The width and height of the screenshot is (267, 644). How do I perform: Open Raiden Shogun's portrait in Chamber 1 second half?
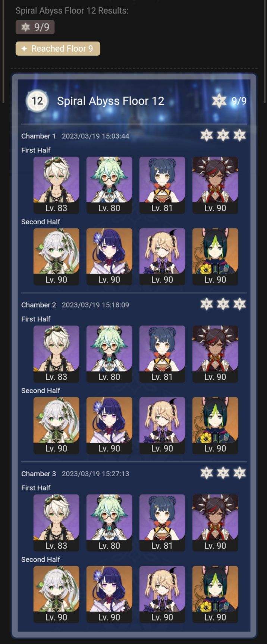[x=109, y=256]
